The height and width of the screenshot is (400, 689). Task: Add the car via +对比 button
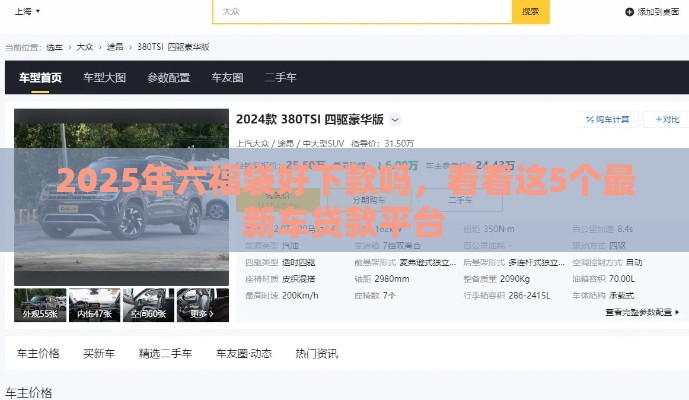coord(667,120)
